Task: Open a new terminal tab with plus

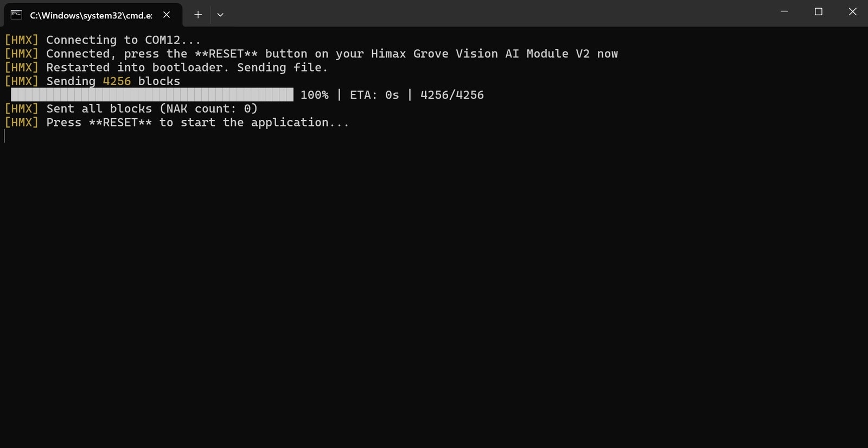Action: pos(198,15)
